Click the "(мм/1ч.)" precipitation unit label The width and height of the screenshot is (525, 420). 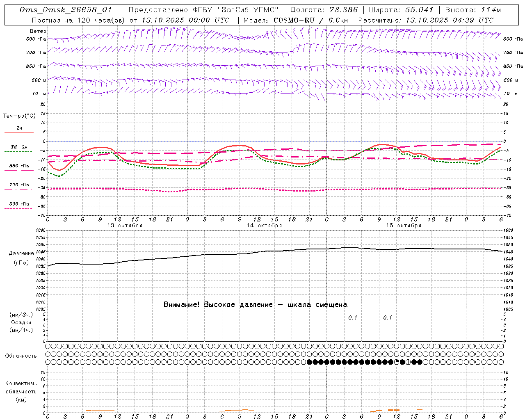coord(21,330)
